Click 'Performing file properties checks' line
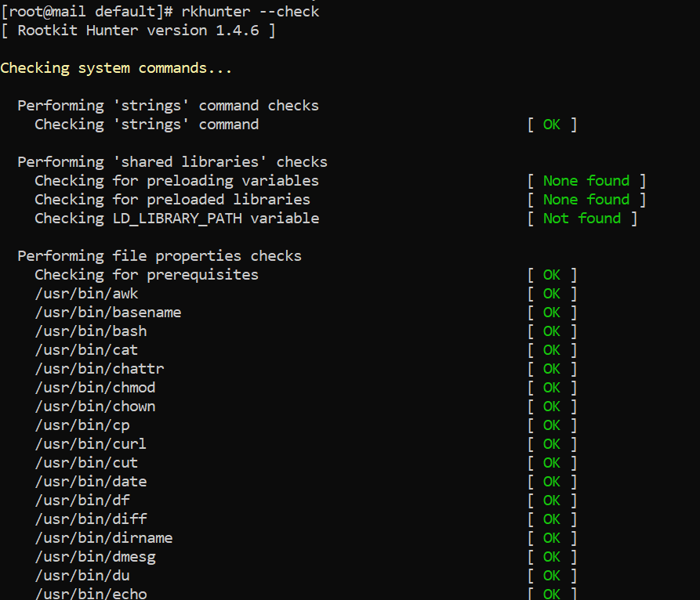The image size is (700, 600). pos(159,256)
